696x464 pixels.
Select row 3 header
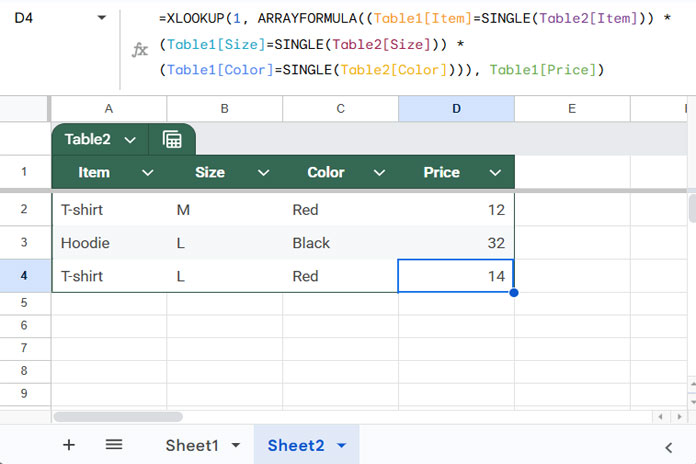click(x=24, y=242)
